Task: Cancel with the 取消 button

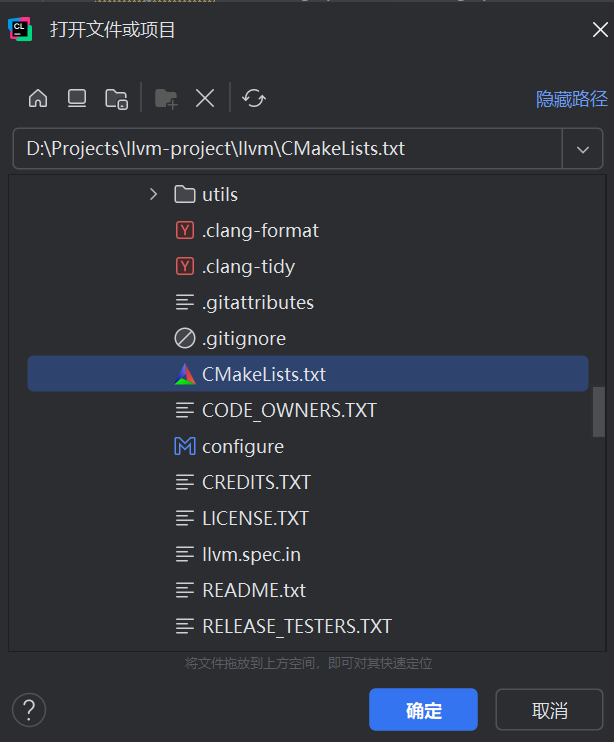Action: coord(550,710)
